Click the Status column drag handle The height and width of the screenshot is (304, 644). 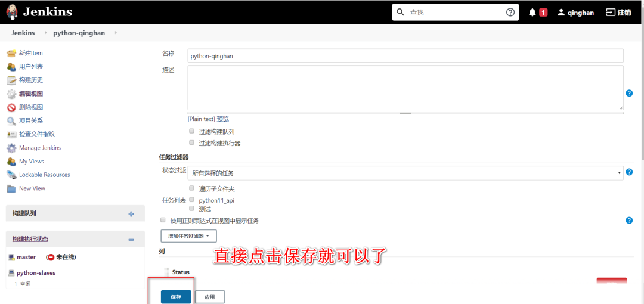click(167, 272)
